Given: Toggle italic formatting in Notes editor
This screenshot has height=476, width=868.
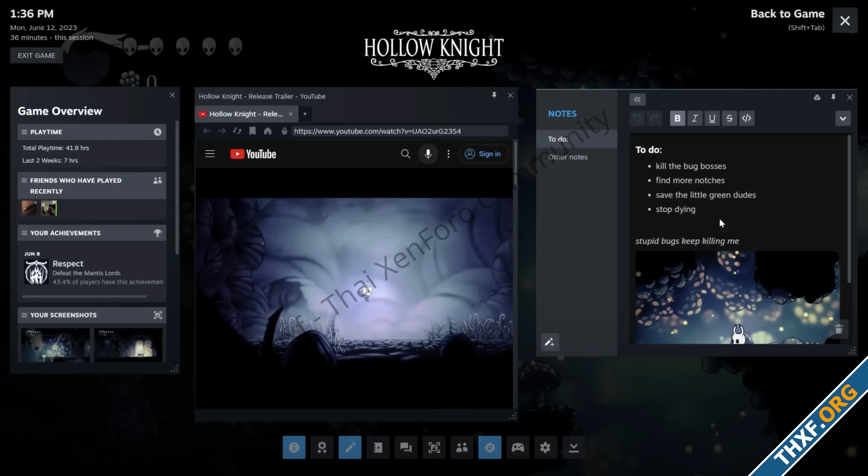Looking at the screenshot, I should [x=694, y=118].
